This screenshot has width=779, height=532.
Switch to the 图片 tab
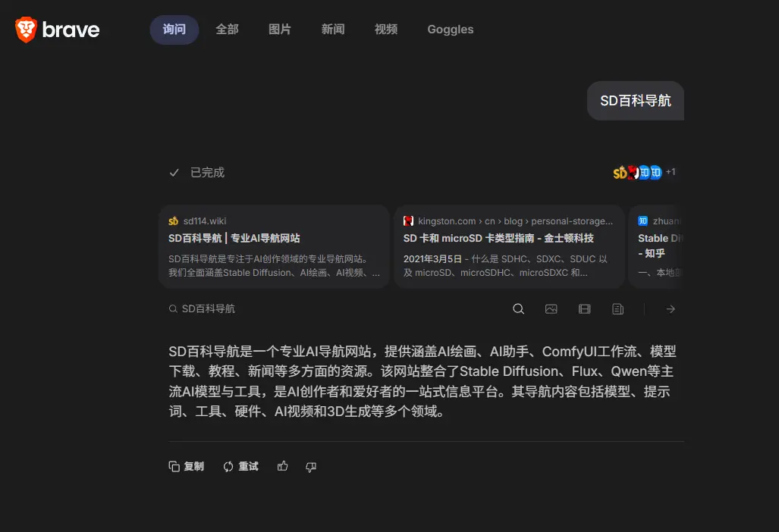[x=280, y=30]
